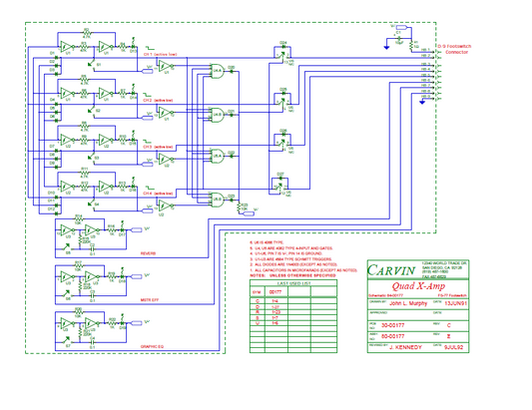Viewport: 532px width, 410px height.
Task: Select switch S6 in the MSTR EFF circuit
Action: pos(67,293)
